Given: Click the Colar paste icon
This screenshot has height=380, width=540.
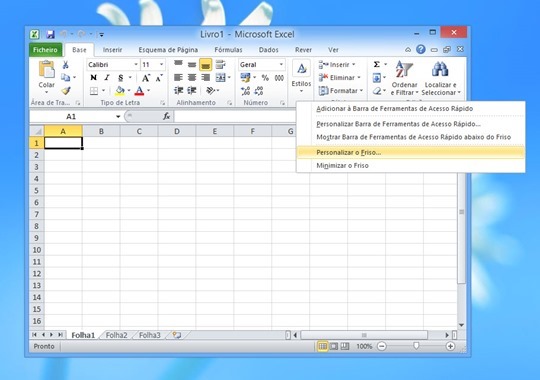Looking at the screenshot, I should (x=46, y=69).
